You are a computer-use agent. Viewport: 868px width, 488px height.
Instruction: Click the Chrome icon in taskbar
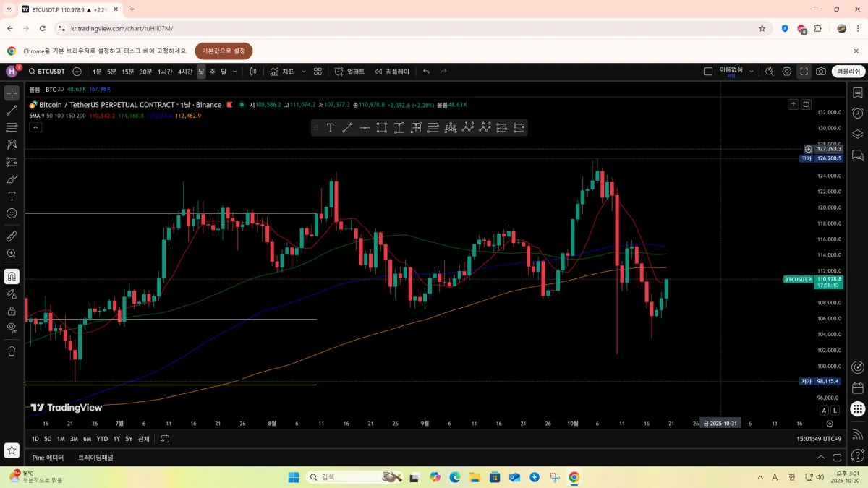pos(574,477)
